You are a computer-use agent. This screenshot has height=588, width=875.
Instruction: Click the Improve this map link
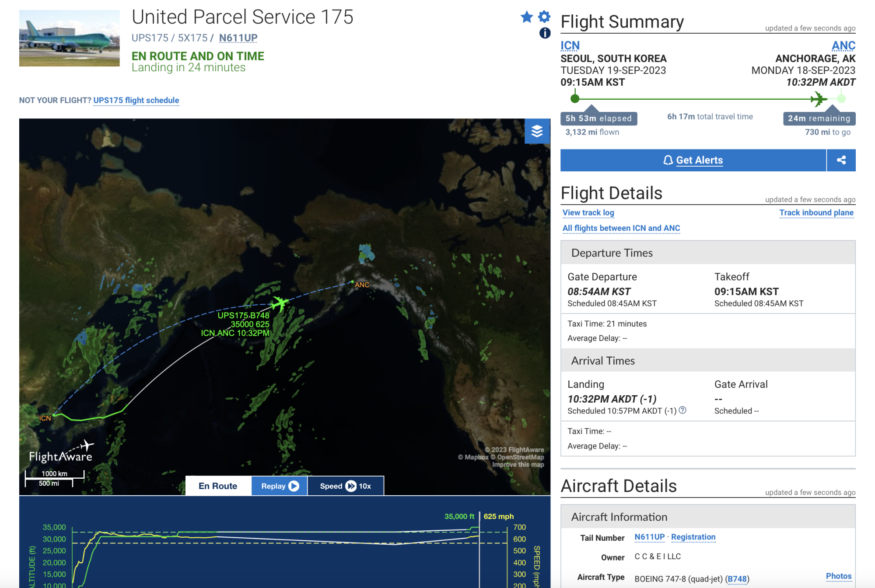pos(518,465)
